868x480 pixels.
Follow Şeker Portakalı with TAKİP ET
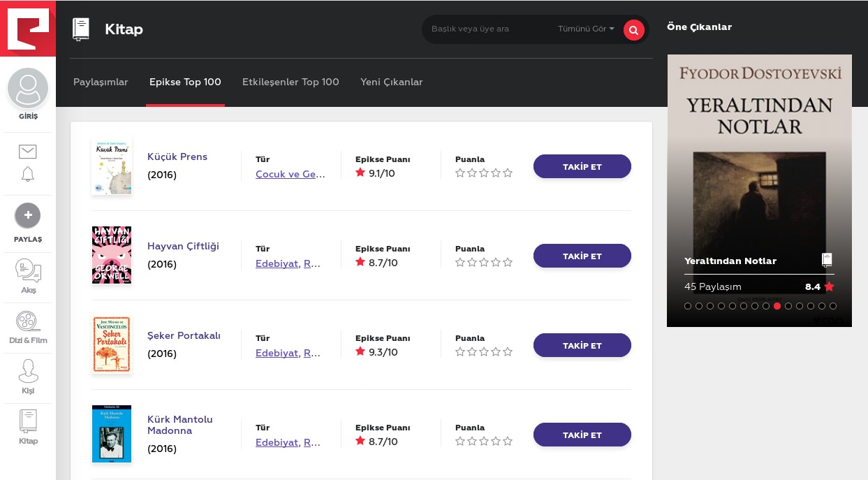(x=582, y=345)
